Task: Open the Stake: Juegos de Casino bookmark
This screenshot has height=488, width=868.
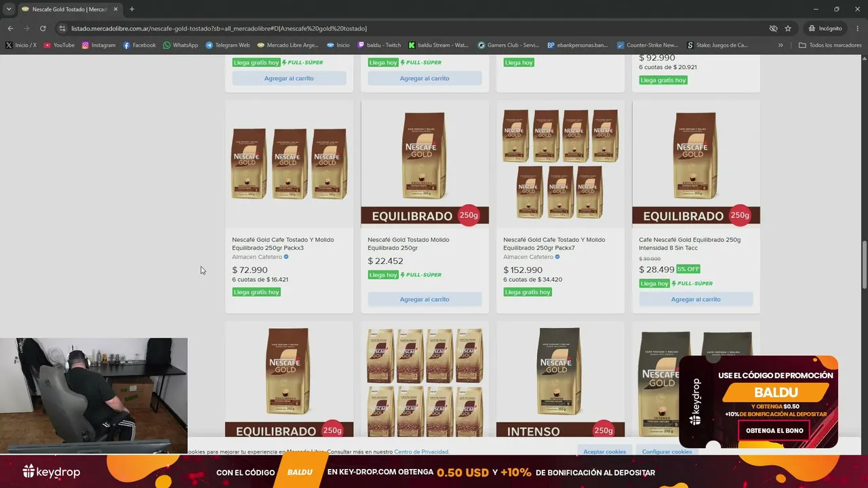Action: pyautogui.click(x=717, y=45)
